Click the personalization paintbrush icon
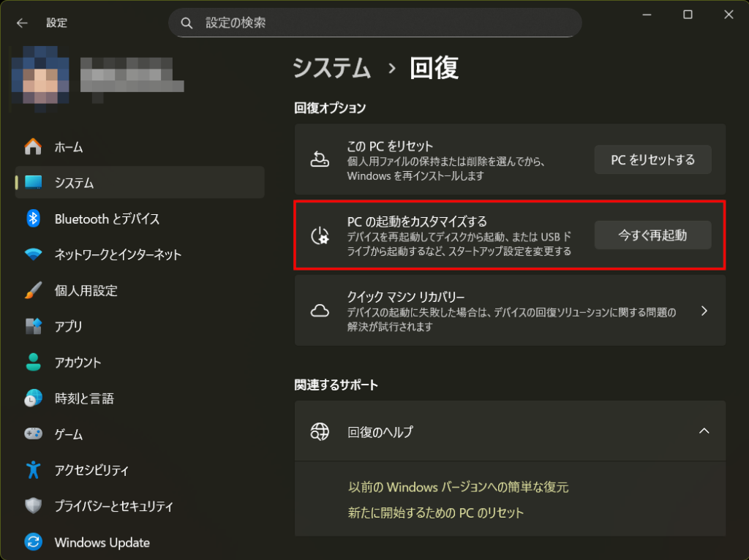The width and height of the screenshot is (749, 560). tap(33, 290)
